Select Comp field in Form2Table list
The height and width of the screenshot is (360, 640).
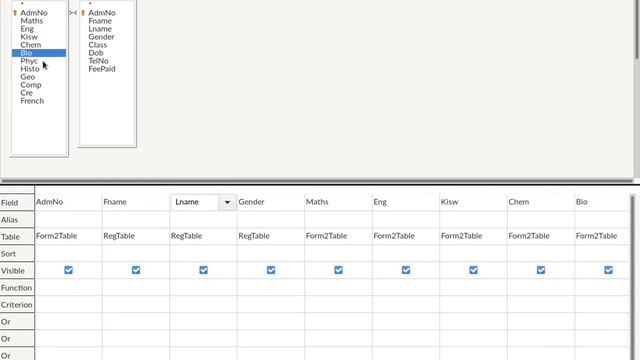click(31, 85)
